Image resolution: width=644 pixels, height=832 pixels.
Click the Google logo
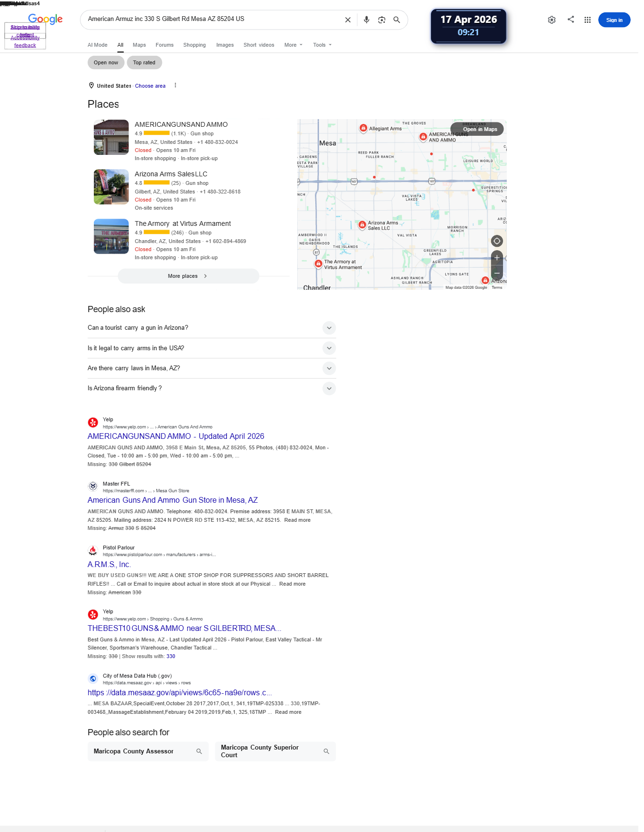45,19
